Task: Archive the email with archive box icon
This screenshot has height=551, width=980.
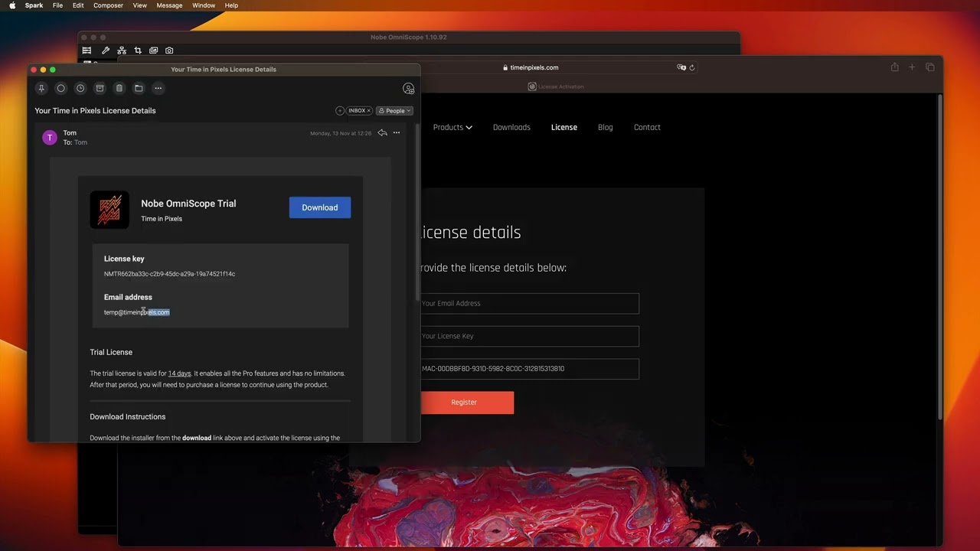Action: [x=100, y=88]
